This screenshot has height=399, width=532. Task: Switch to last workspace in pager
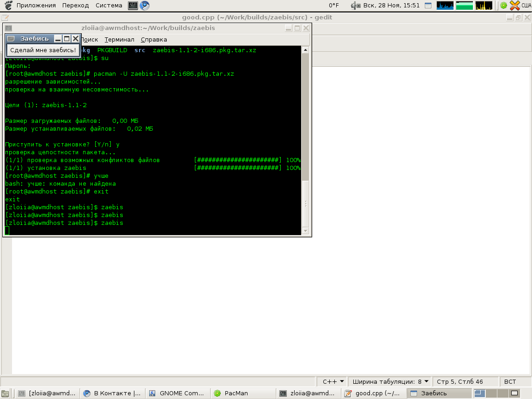[514, 393]
